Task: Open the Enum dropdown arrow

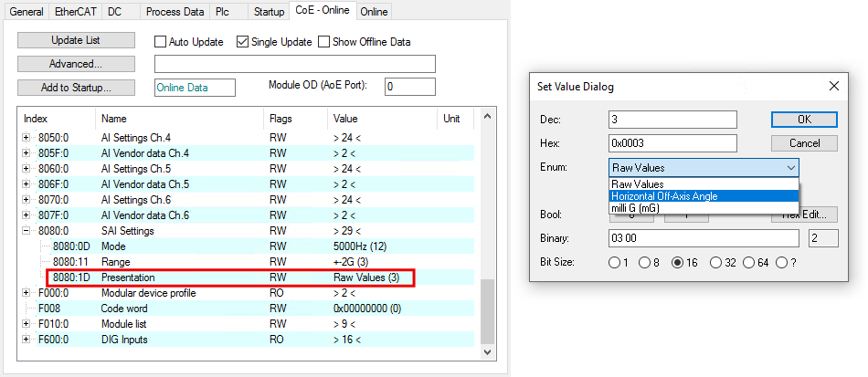Action: click(791, 167)
